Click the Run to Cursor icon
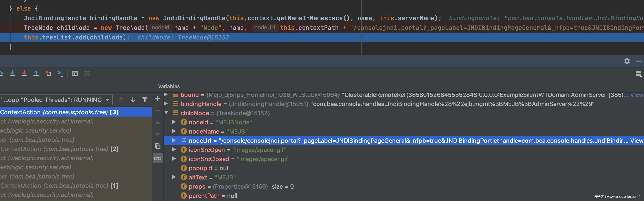This screenshot has width=644, height=201. coord(60,73)
